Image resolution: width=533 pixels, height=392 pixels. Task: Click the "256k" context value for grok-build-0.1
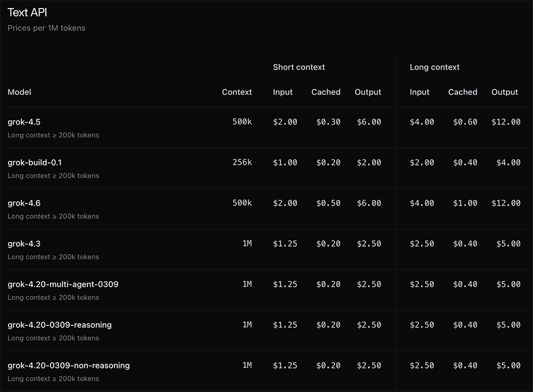coord(242,162)
